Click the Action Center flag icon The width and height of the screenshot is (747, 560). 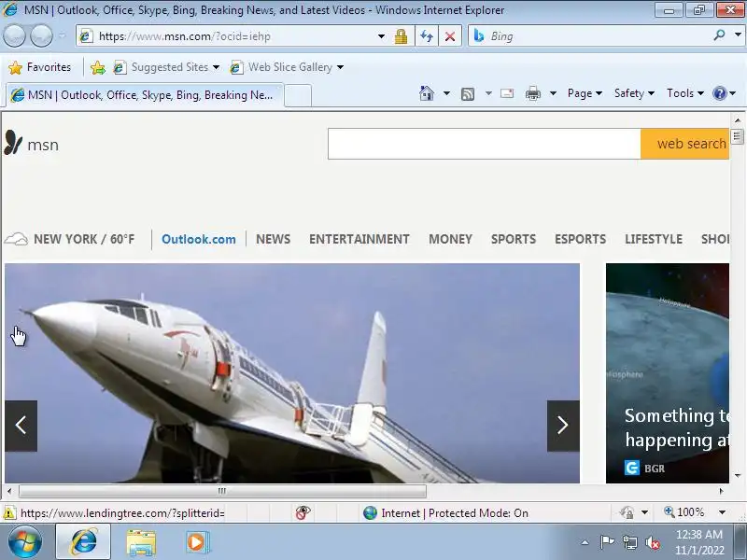tap(607, 542)
